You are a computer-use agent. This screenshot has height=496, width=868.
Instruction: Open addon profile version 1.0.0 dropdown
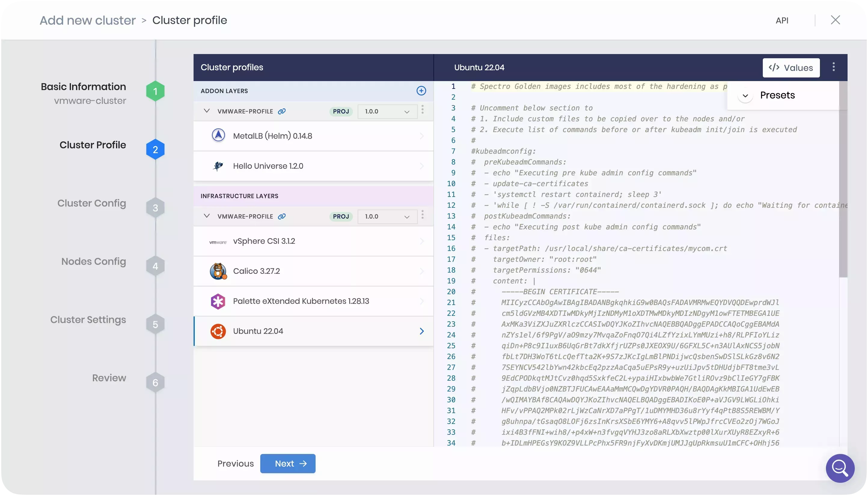387,111
